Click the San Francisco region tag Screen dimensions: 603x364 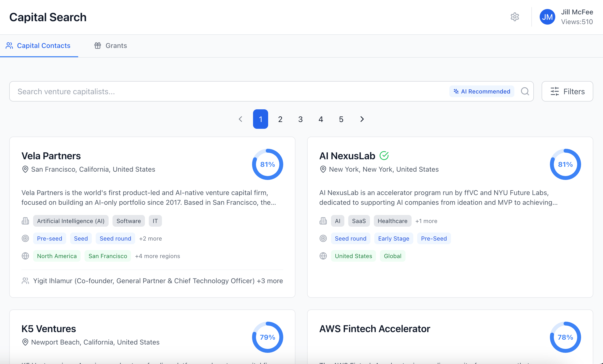coord(108,256)
